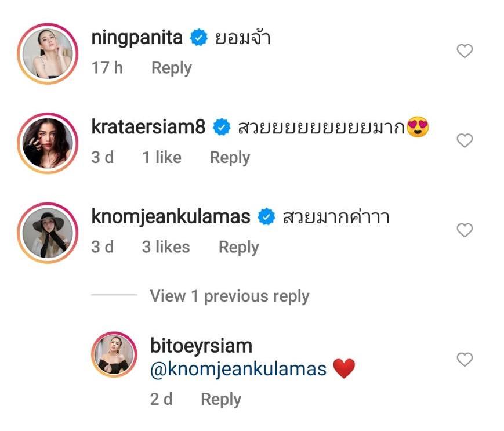Viewport: 504px width, 431px height.
Task: Expand View 1 previous reply
Action: [229, 296]
